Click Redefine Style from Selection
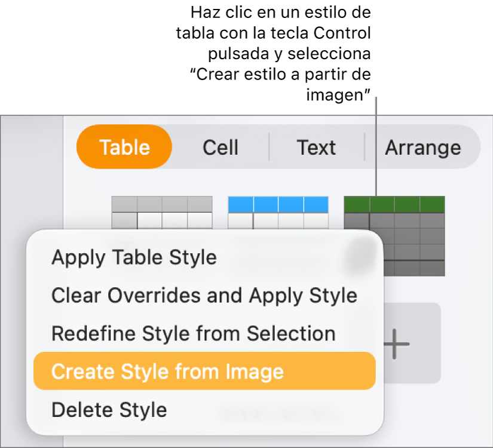This screenshot has height=448, width=493. coord(193,333)
